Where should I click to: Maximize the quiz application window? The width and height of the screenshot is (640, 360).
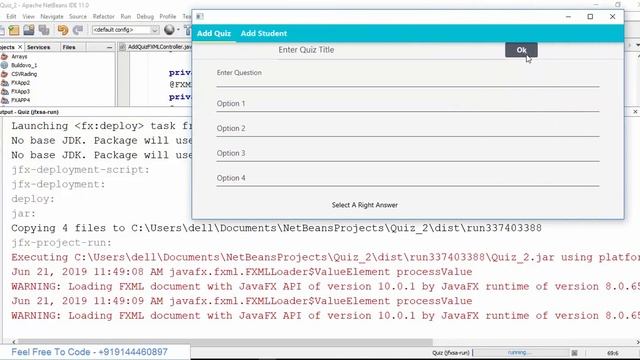(590, 16)
